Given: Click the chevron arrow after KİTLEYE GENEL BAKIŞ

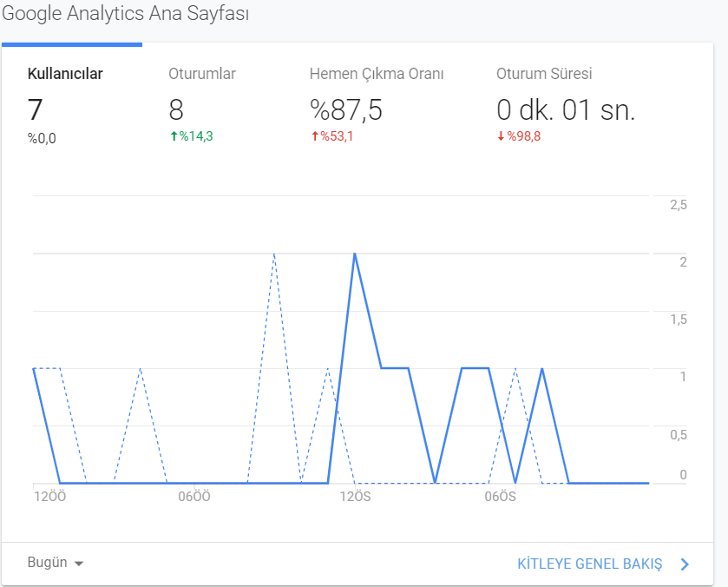Looking at the screenshot, I should click(x=685, y=564).
